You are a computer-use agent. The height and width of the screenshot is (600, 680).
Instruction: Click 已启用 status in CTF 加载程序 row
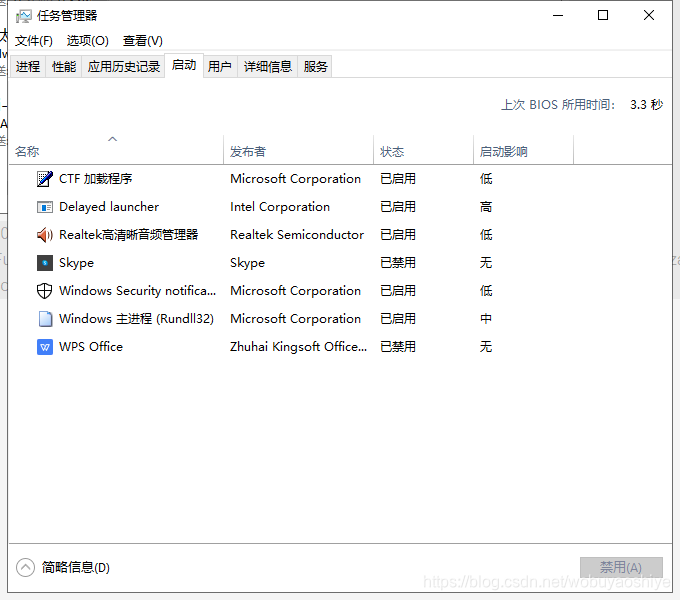pos(398,179)
